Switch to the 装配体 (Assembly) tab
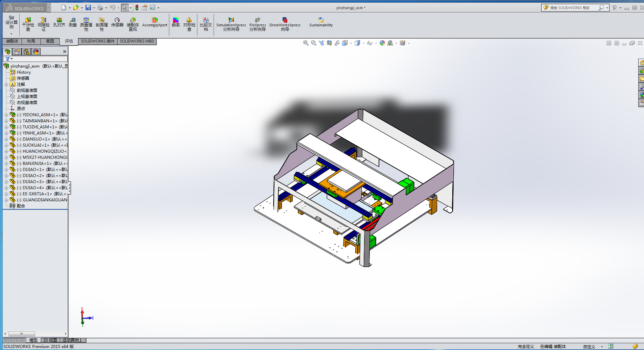The image size is (644, 350). click(12, 41)
